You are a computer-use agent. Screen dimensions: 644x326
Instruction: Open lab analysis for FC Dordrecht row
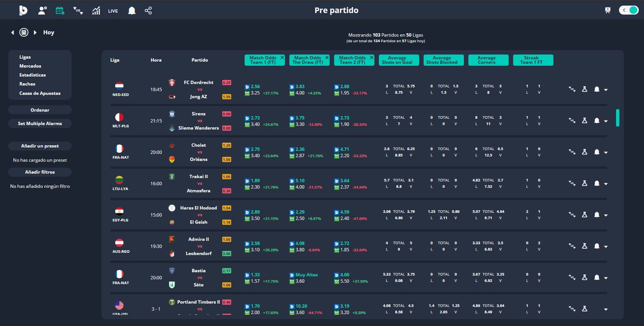(585, 89)
